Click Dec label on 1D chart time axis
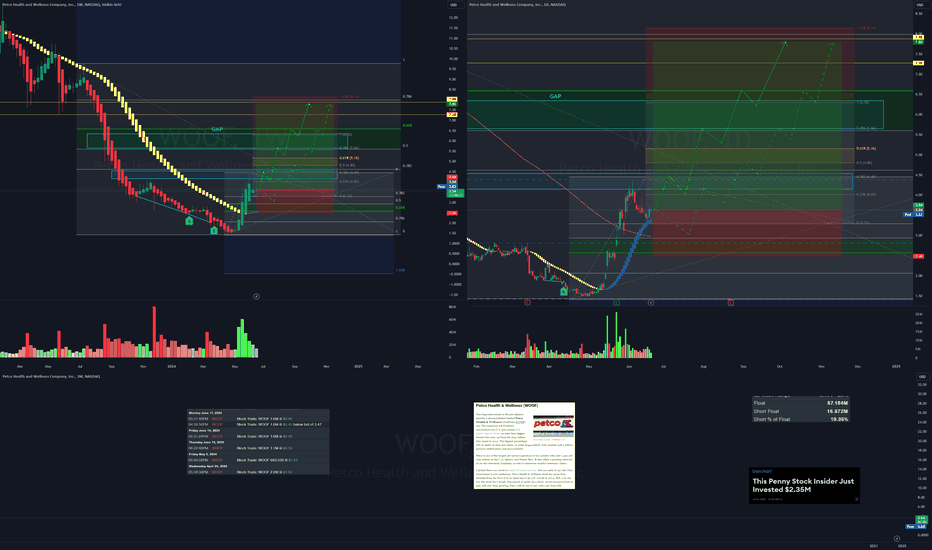 (858, 367)
